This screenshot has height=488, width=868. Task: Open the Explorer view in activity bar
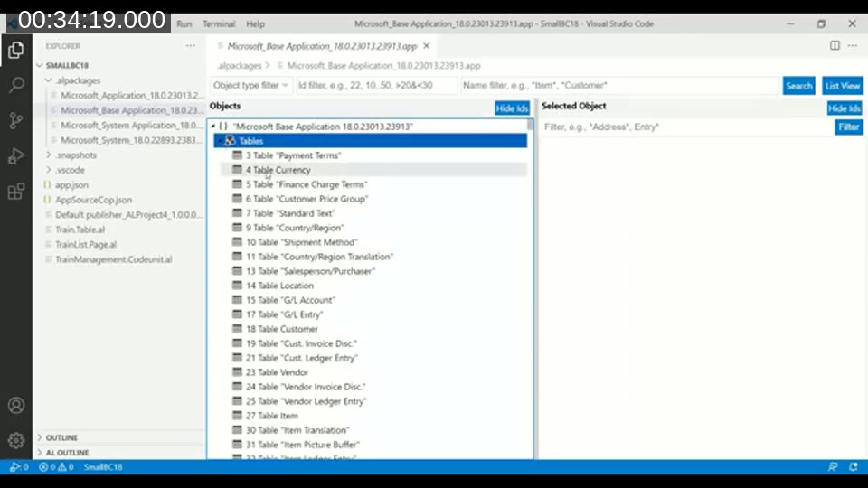pos(16,51)
